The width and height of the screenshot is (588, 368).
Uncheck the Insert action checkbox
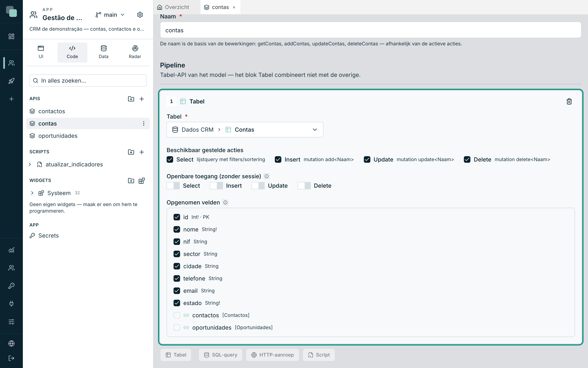pos(278,159)
